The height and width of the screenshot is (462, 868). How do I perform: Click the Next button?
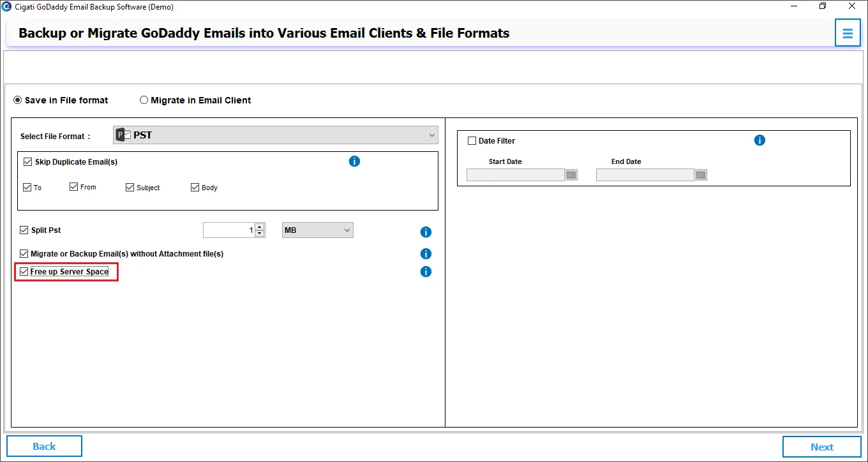[822, 447]
